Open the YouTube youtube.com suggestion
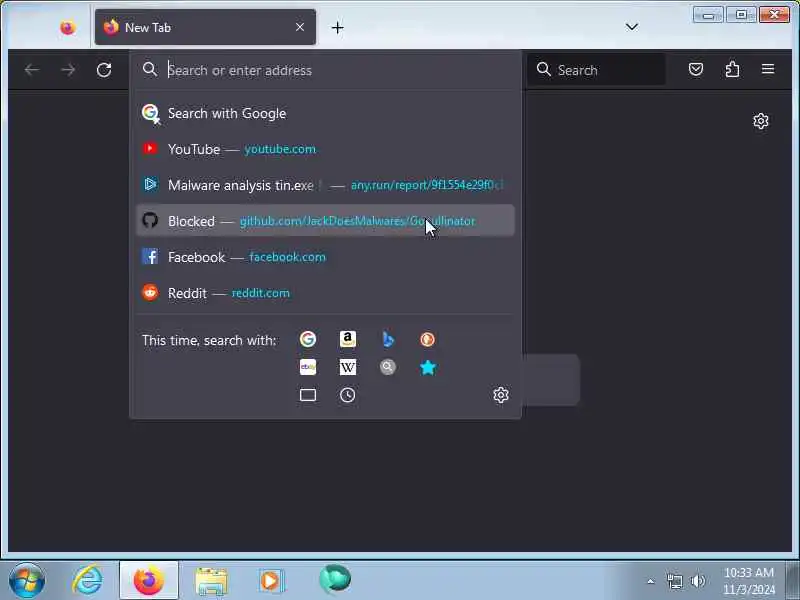Viewport: 800px width, 600px height. tap(326, 149)
